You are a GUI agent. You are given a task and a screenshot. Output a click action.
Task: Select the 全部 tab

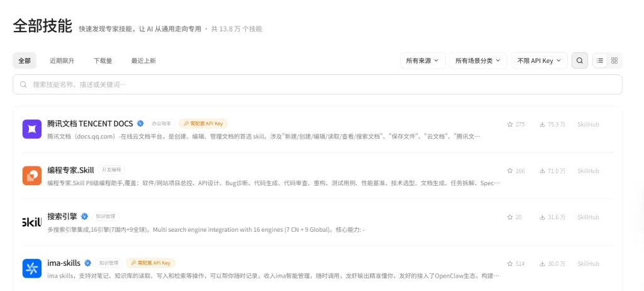click(x=25, y=60)
